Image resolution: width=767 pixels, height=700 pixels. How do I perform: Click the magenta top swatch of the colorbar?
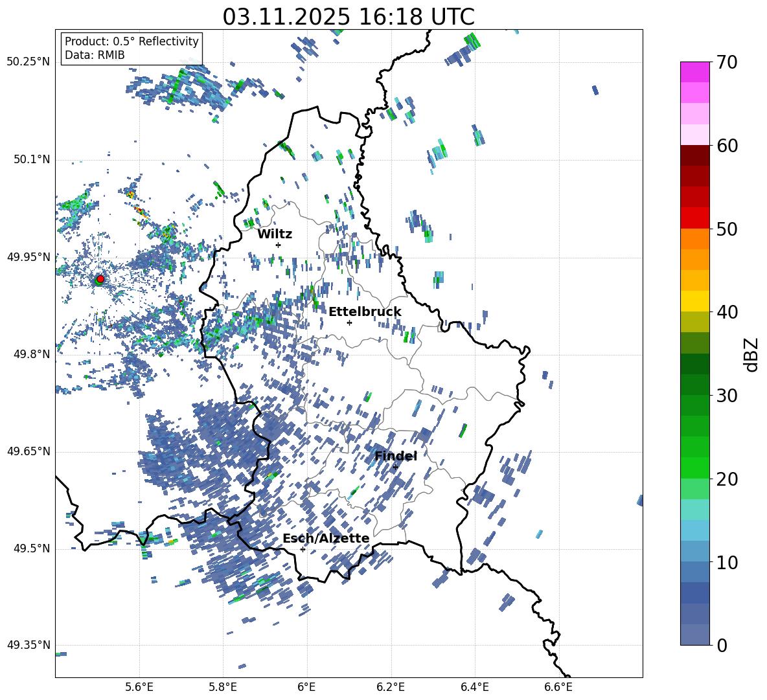[695, 72]
